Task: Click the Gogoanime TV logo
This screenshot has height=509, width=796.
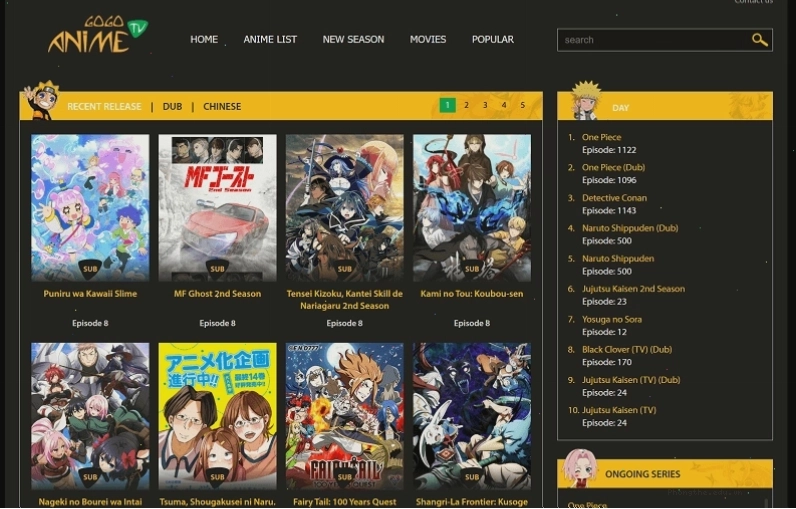Action: (x=98, y=35)
